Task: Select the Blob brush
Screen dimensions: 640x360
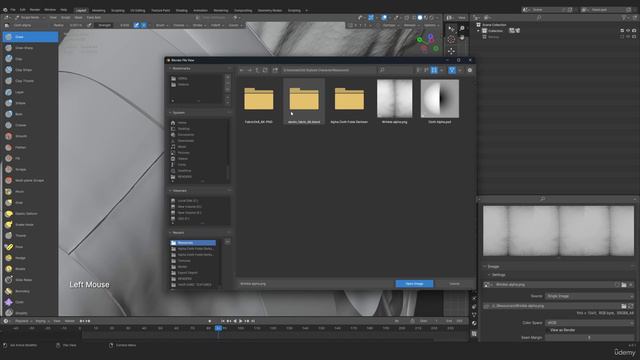Action: [x=30, y=114]
